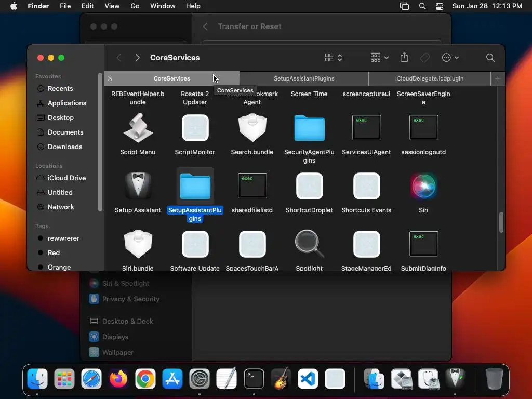This screenshot has width=532, height=399.
Task: Open Control Center in the menu bar
Action: pyautogui.click(x=440, y=6)
